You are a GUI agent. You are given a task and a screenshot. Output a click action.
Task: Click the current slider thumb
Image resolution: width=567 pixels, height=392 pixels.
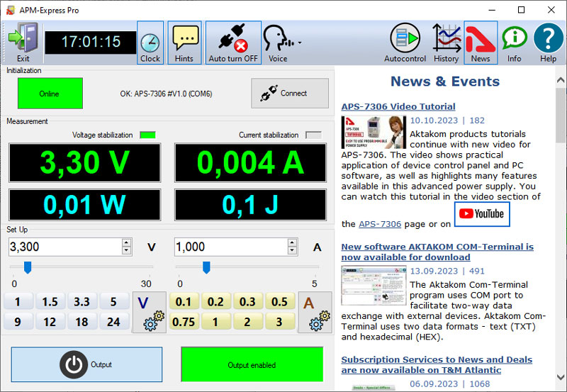coord(206,268)
